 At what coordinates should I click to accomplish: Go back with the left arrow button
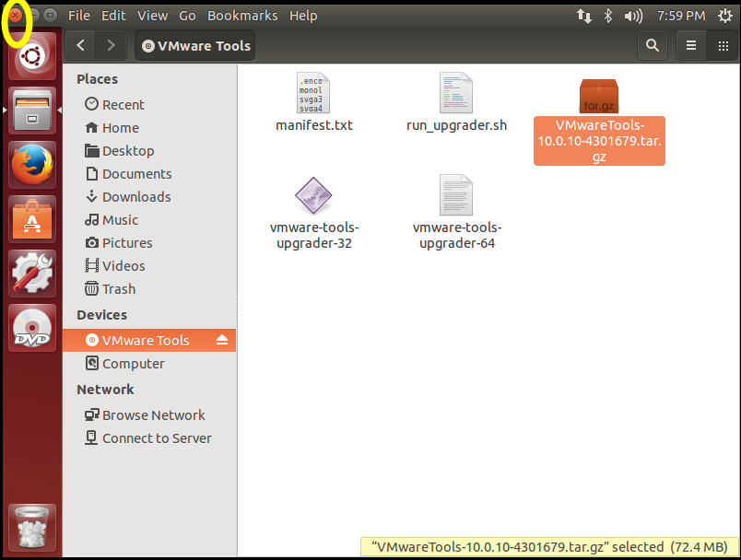tap(81, 45)
